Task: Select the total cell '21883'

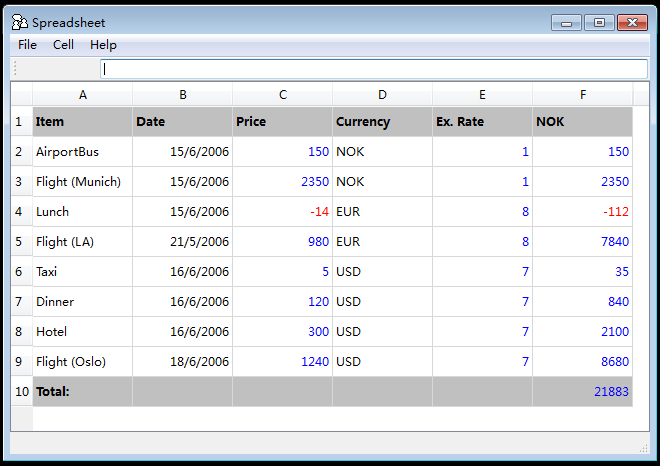Action: coord(583,391)
